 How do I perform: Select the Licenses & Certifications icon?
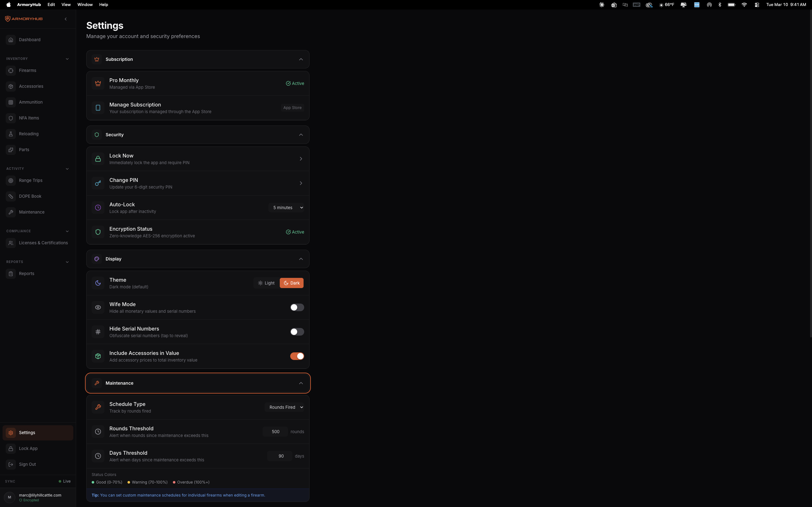11,243
